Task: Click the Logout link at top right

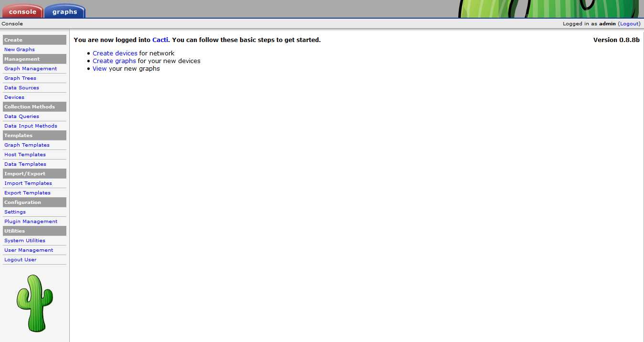Action: click(x=629, y=24)
